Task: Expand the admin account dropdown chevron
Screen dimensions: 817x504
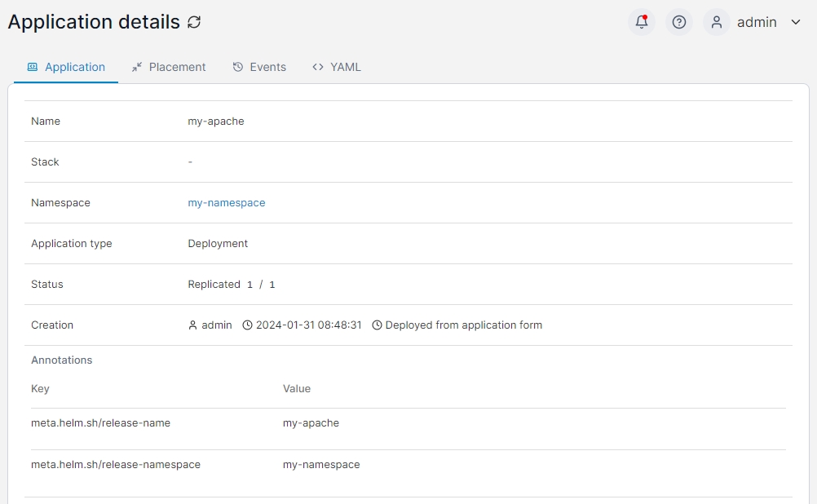Action: [796, 22]
